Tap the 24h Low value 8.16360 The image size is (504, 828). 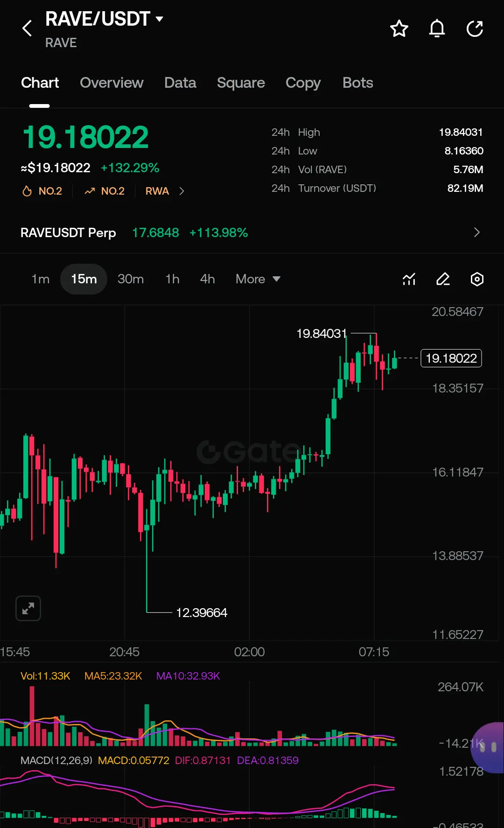464,151
